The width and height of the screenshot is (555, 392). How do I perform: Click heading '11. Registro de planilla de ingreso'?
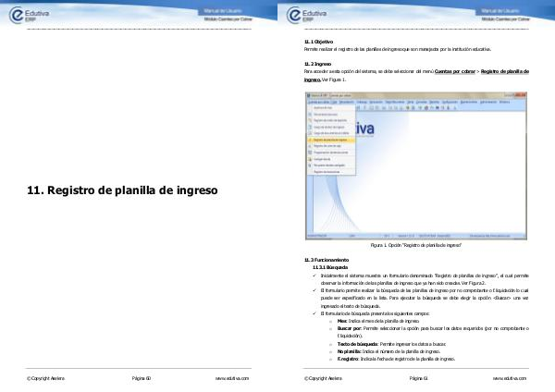tap(122, 190)
